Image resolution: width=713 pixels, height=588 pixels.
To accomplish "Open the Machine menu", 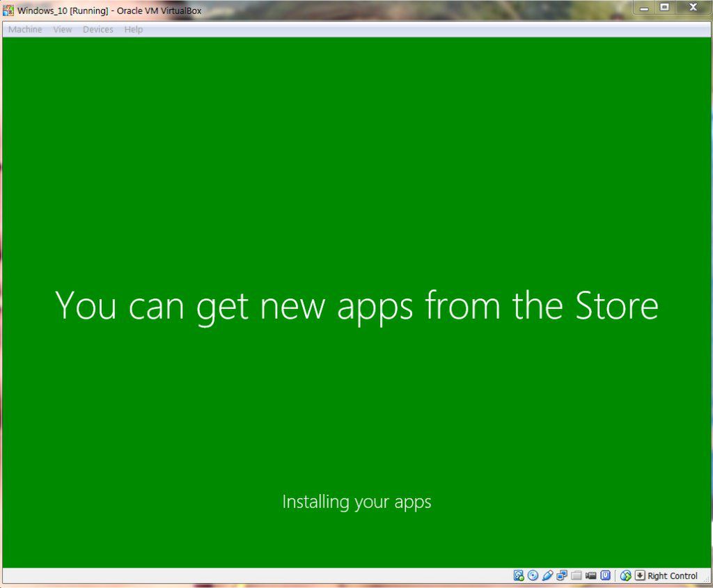I will click(25, 29).
